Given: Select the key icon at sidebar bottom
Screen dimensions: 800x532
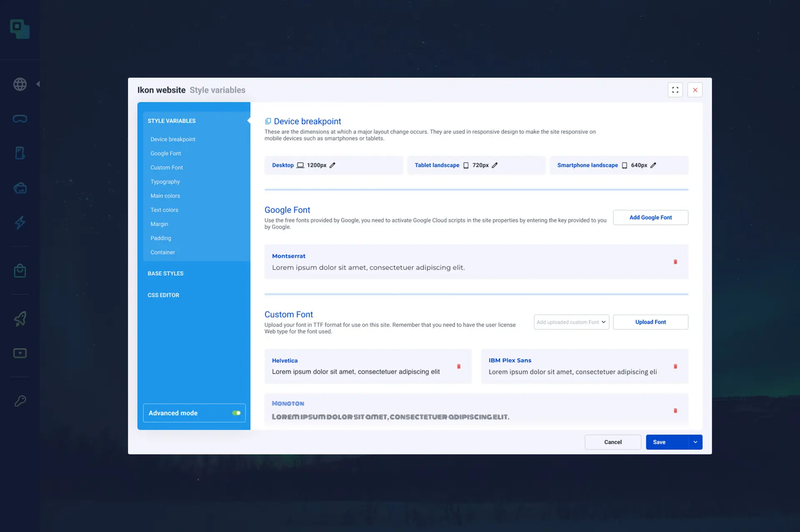Looking at the screenshot, I should click(x=20, y=400).
